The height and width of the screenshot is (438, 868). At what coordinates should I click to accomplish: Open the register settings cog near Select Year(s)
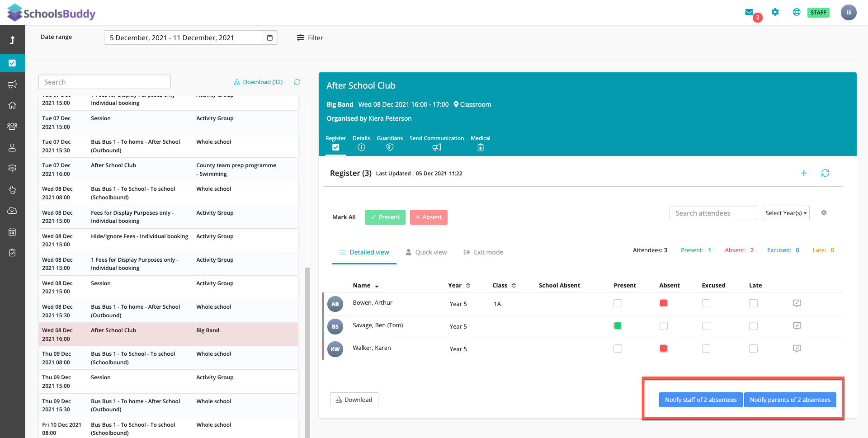point(824,213)
